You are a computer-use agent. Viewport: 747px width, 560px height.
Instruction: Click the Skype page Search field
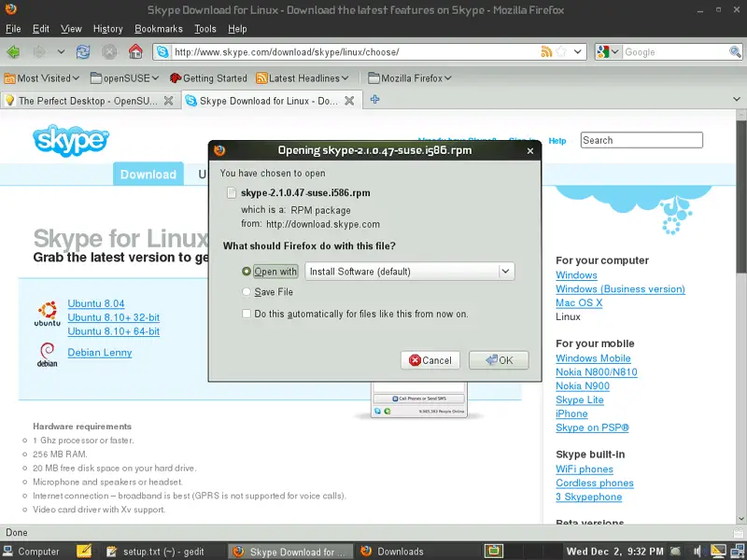point(641,141)
